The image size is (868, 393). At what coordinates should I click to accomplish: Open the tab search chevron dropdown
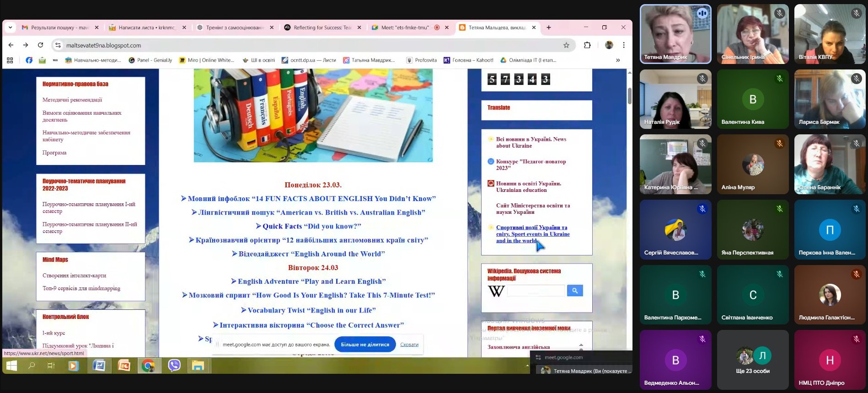[x=10, y=27]
